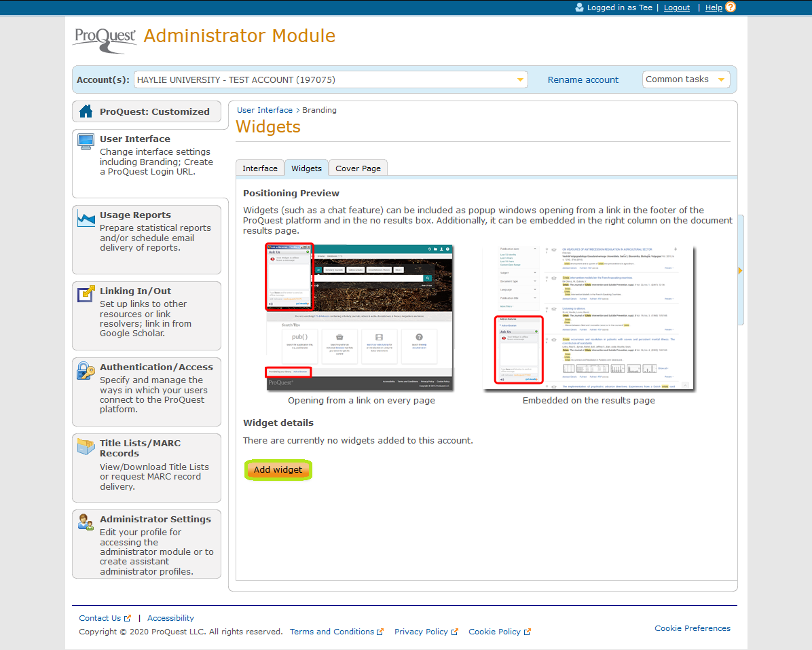Click the ProQuest logo
The image size is (812, 650).
pyautogui.click(x=105, y=39)
